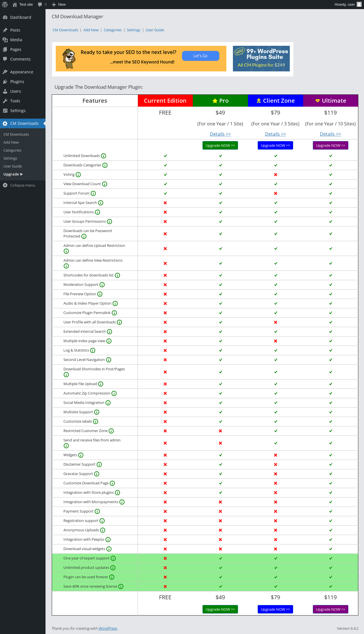
Task: Click bottom purple Ultimate Upgrade NOW button
Action: 330,609
